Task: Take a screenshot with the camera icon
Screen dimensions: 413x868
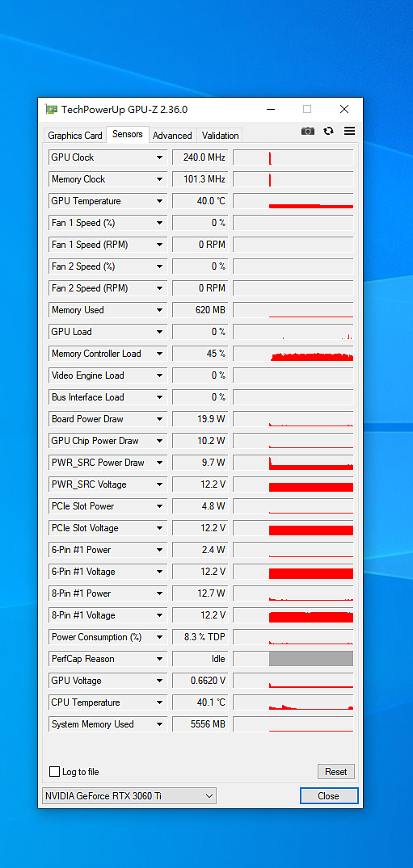Action: [x=308, y=131]
